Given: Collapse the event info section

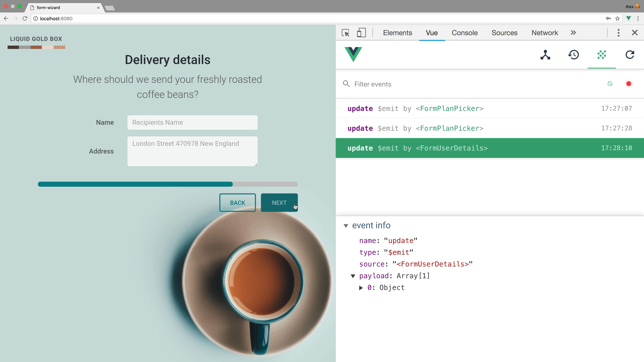Looking at the screenshot, I should [x=346, y=226].
